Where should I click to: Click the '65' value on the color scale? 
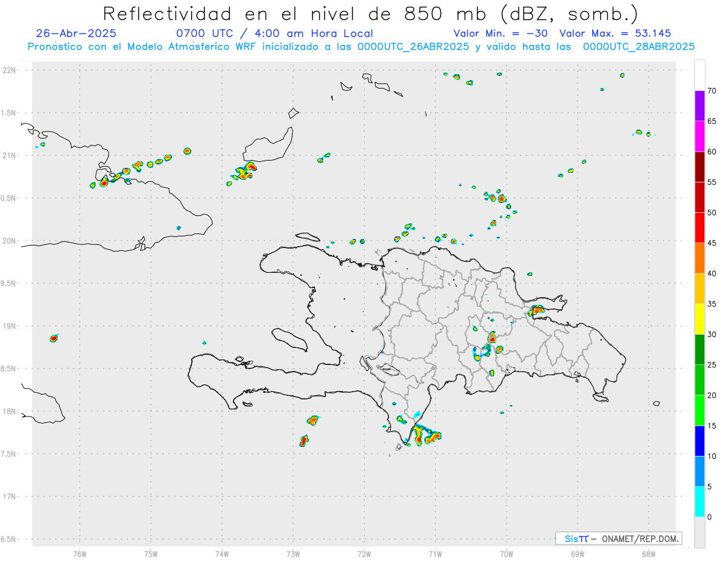(712, 121)
